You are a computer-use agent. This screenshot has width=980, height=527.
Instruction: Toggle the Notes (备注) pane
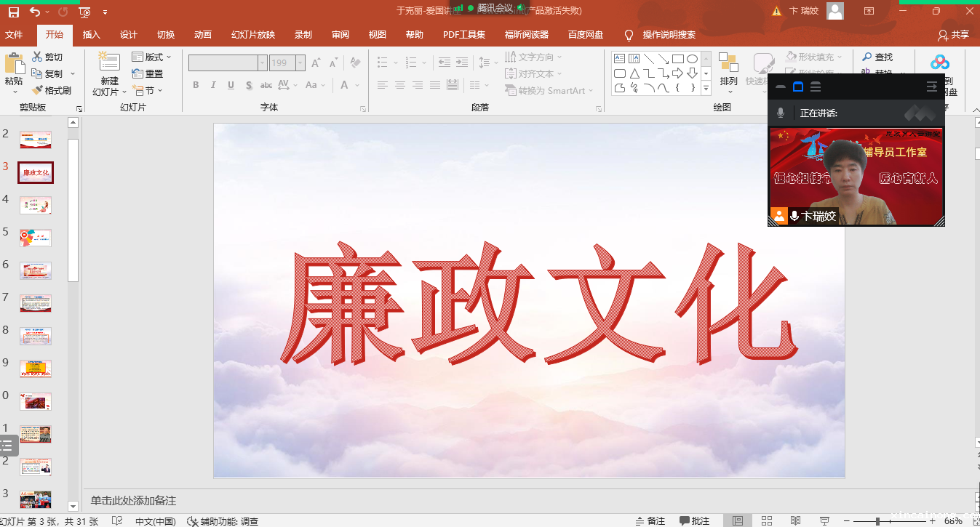[x=650, y=520]
